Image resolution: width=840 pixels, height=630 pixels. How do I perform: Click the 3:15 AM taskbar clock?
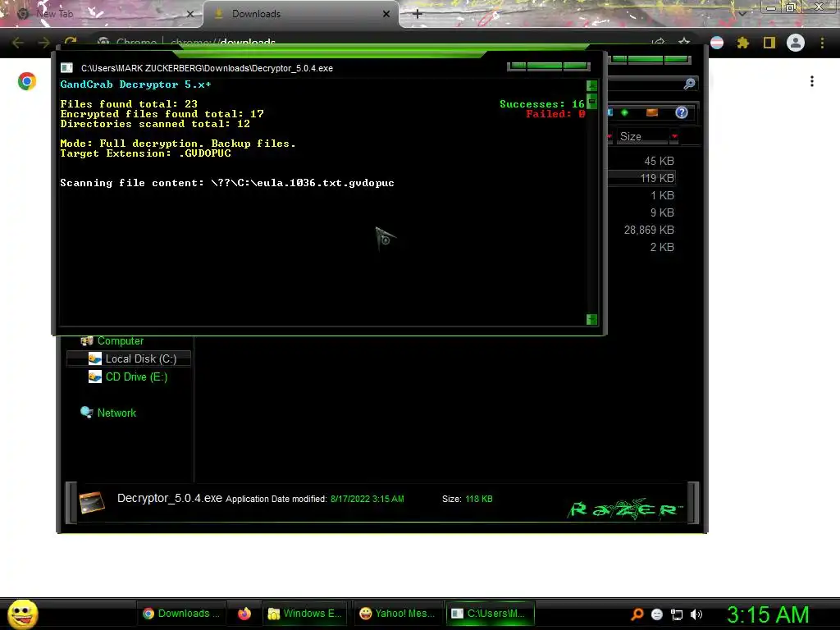(x=768, y=614)
